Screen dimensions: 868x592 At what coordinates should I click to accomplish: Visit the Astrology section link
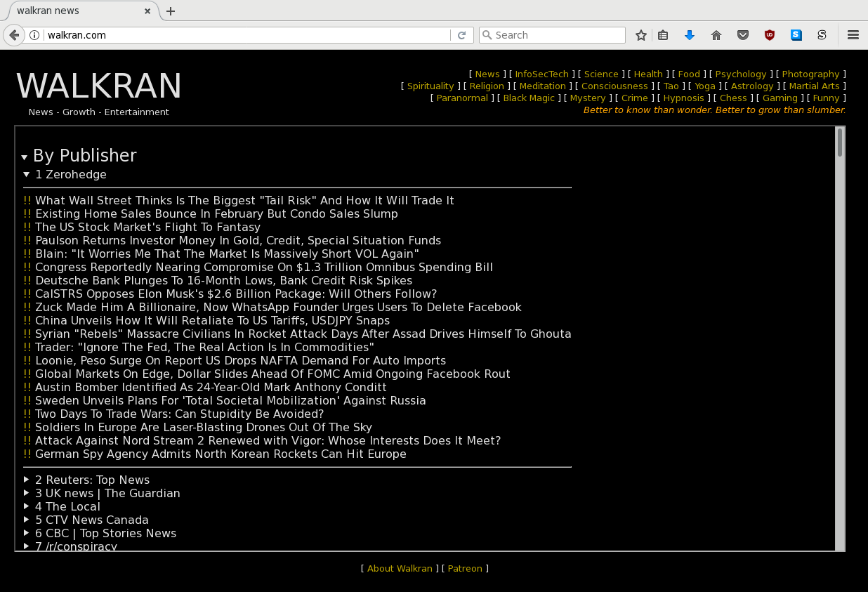752,86
